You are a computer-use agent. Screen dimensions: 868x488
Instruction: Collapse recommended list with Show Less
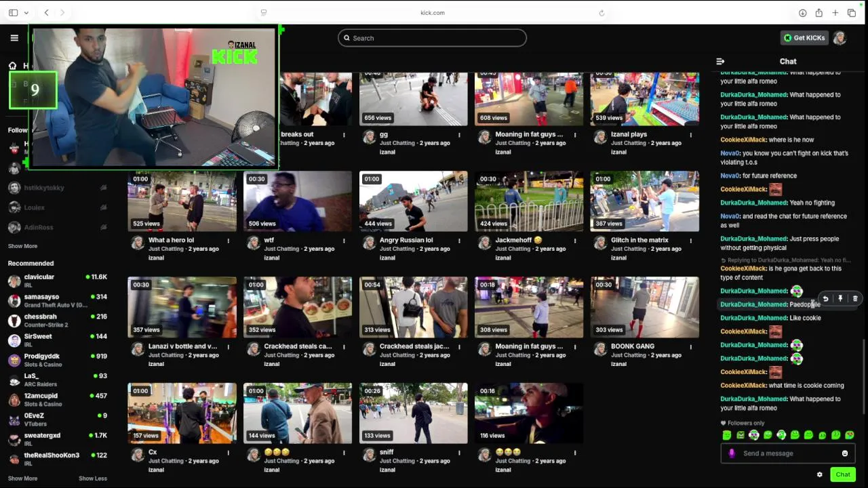click(x=93, y=479)
